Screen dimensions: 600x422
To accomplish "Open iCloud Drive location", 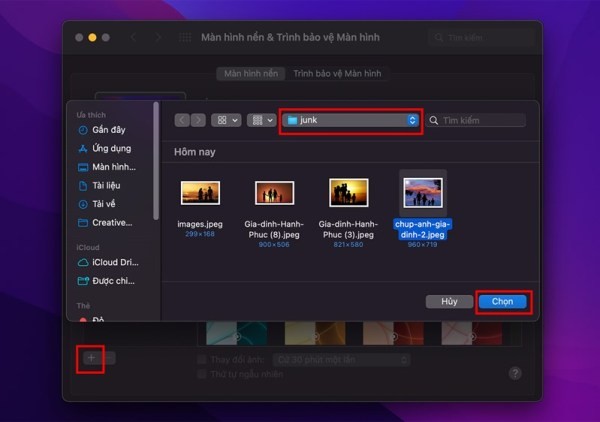I will pos(108,262).
